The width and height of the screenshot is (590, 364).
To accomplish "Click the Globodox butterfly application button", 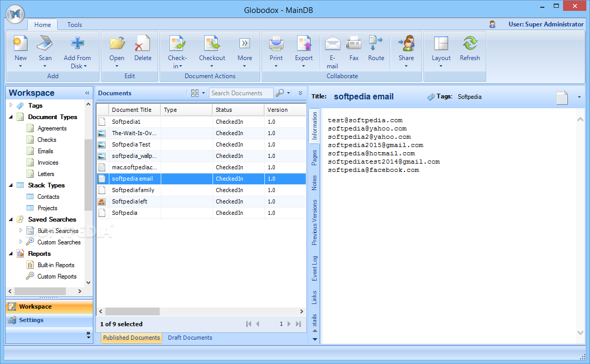I will point(15,14).
